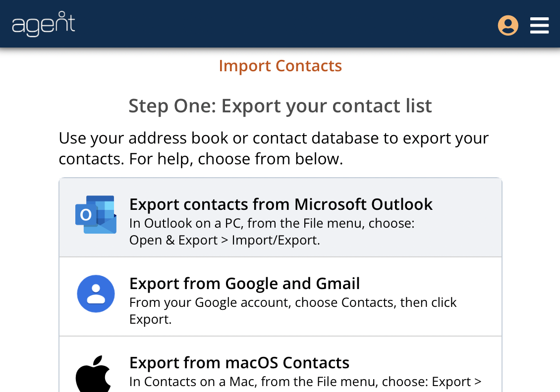Click the agent logo in header
The image size is (560, 392).
click(43, 24)
